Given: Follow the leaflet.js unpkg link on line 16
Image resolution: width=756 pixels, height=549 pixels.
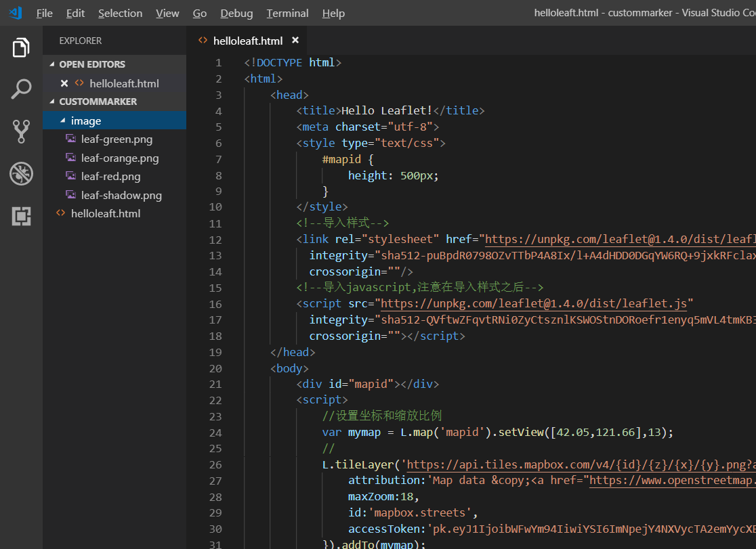Looking at the screenshot, I should coord(534,303).
